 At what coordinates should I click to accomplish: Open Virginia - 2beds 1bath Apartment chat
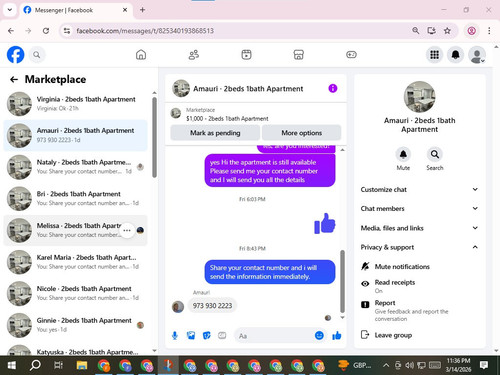[x=75, y=104]
